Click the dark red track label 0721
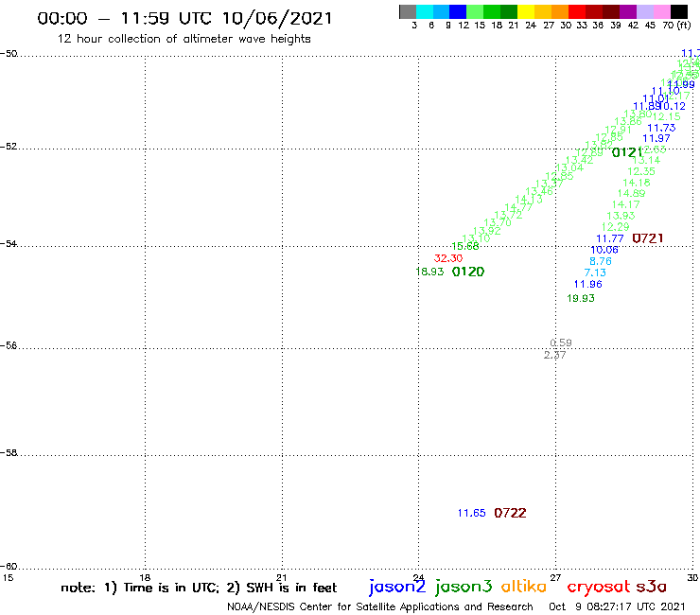 click(x=648, y=238)
